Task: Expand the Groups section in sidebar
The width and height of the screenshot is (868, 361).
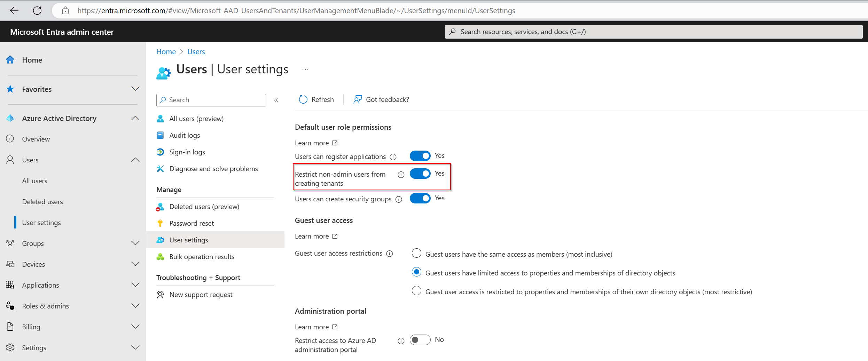Action: coord(135,243)
